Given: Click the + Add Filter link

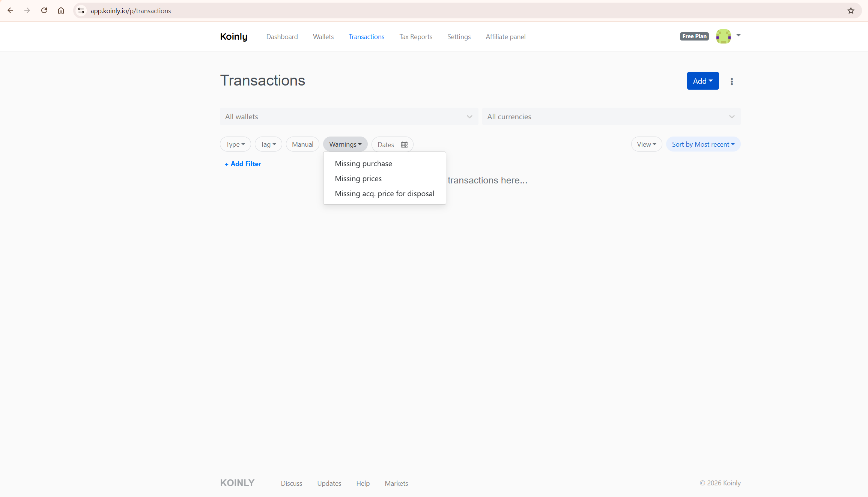Looking at the screenshot, I should pyautogui.click(x=242, y=164).
